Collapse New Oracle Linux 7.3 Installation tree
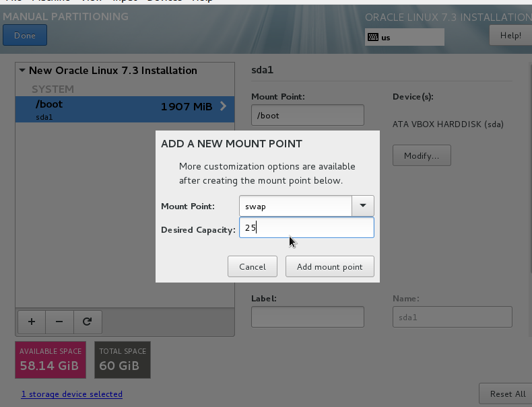This screenshot has width=532, height=407. 22,71
